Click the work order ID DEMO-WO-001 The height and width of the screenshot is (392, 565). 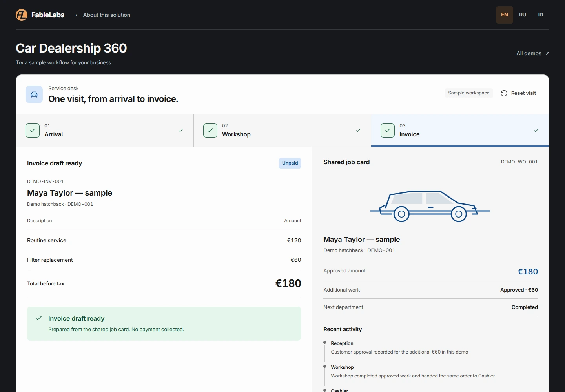(519, 162)
